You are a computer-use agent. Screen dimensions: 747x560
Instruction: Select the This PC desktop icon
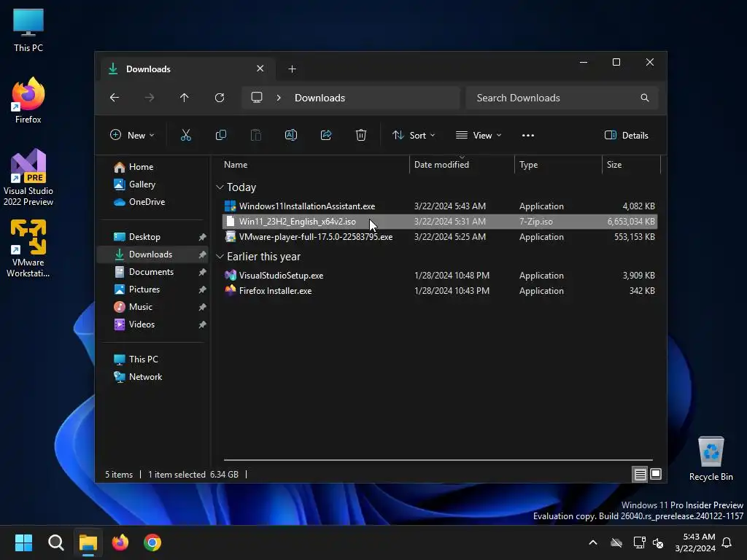[28, 30]
